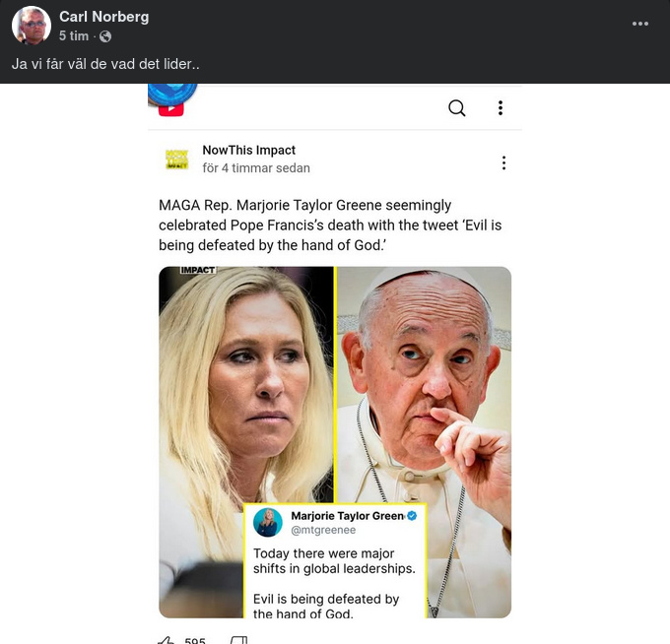This screenshot has width=670, height=644.
Task: Open YouTube's vertical three-dot menu beside search
Action: click(x=501, y=108)
